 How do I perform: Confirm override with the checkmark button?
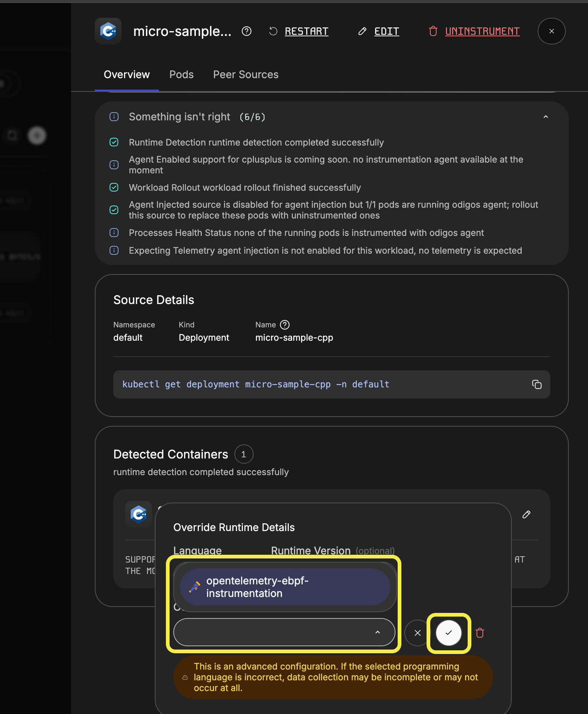449,633
